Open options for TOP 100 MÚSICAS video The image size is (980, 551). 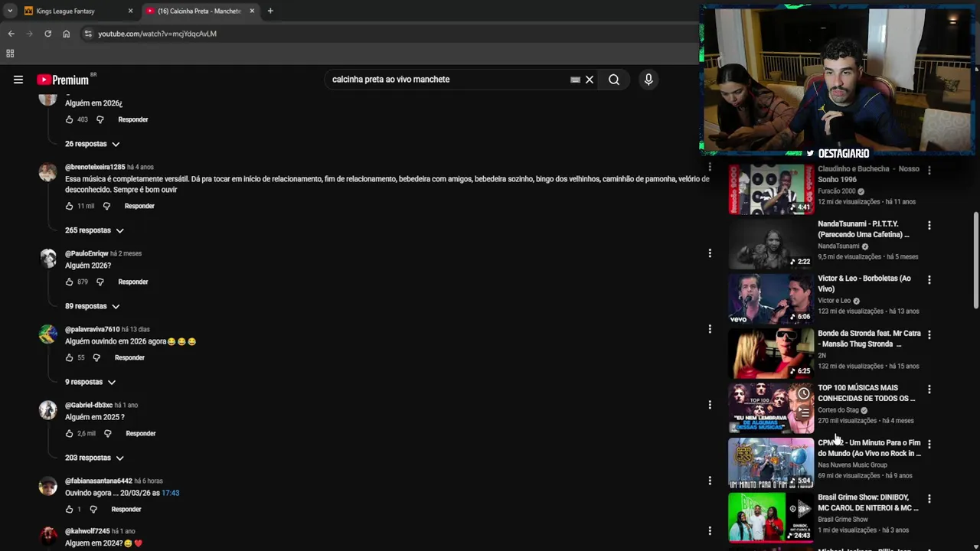(929, 390)
